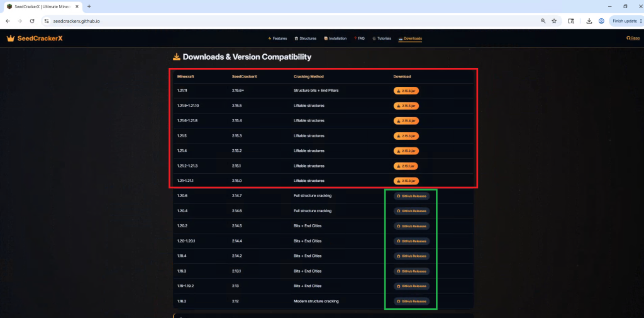
Task: Close the SeedCrackerX browser tab
Action: 77,6
